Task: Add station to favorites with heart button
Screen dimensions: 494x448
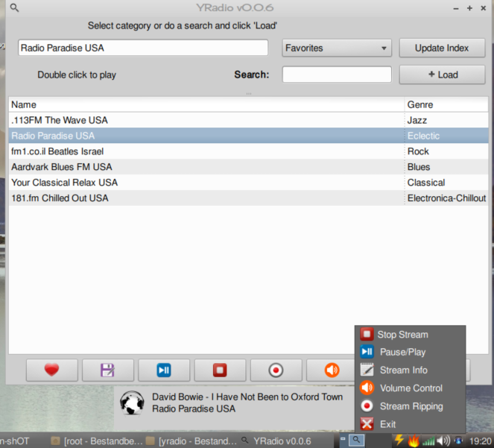Action: coord(51,370)
